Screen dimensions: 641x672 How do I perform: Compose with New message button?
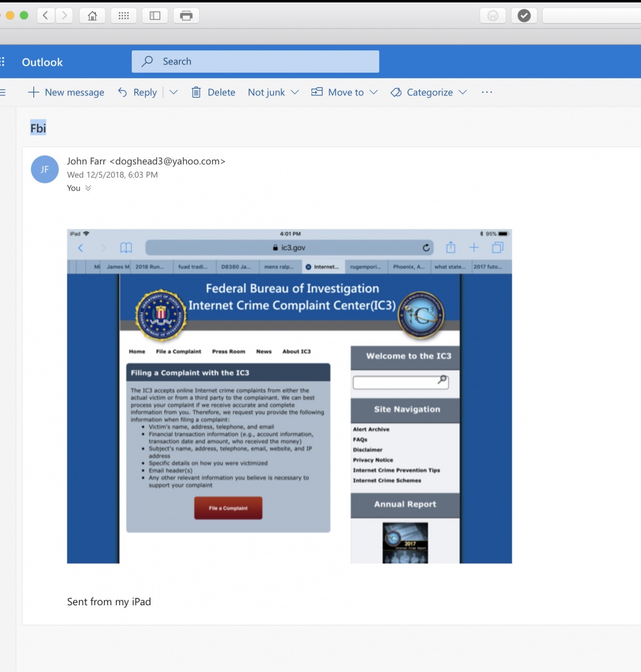click(66, 92)
